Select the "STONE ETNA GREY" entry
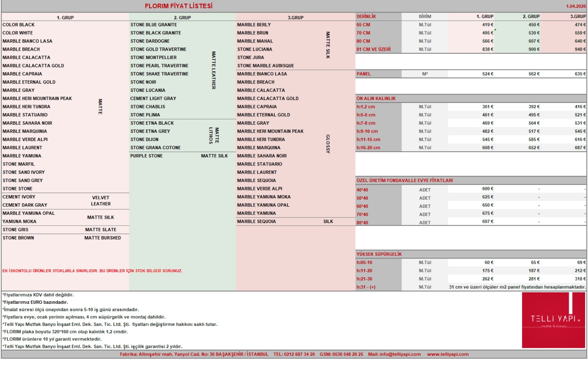Viewport: 588px width, 390px height. pyautogui.click(x=150, y=131)
